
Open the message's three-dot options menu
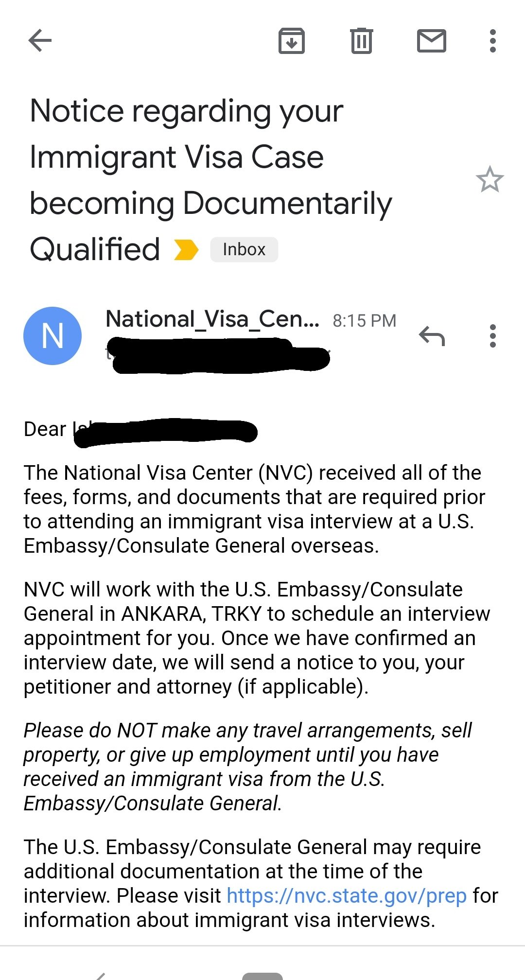click(492, 336)
